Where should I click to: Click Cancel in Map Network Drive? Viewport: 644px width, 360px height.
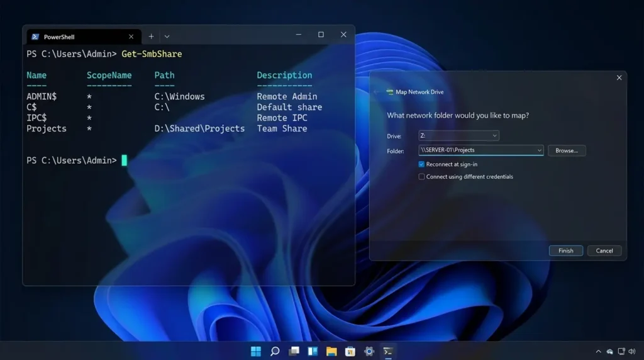[x=604, y=250]
